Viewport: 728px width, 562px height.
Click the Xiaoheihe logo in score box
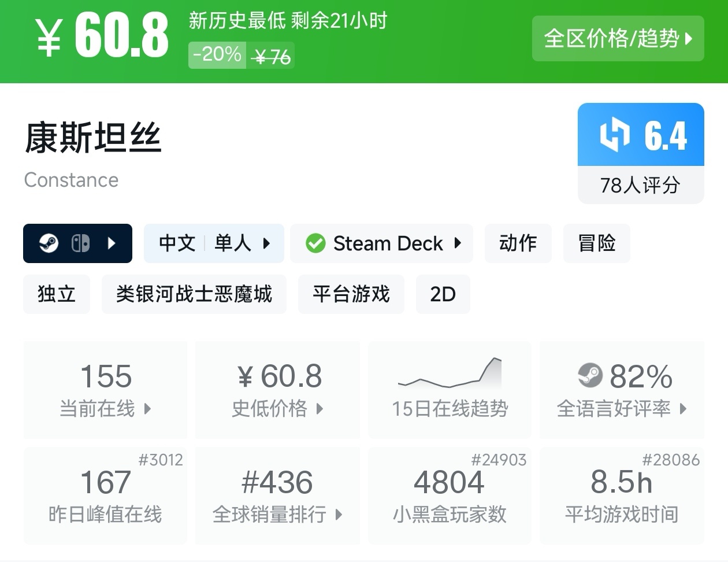pyautogui.click(x=614, y=135)
